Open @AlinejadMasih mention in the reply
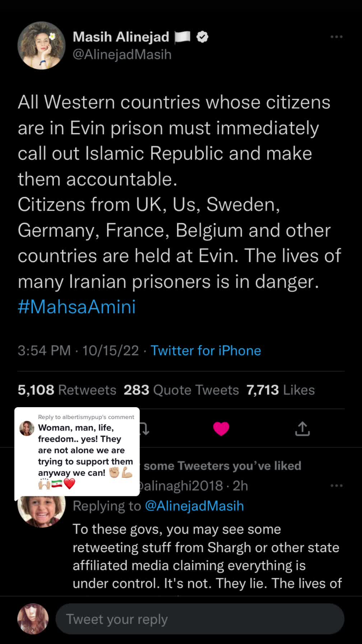 194,506
